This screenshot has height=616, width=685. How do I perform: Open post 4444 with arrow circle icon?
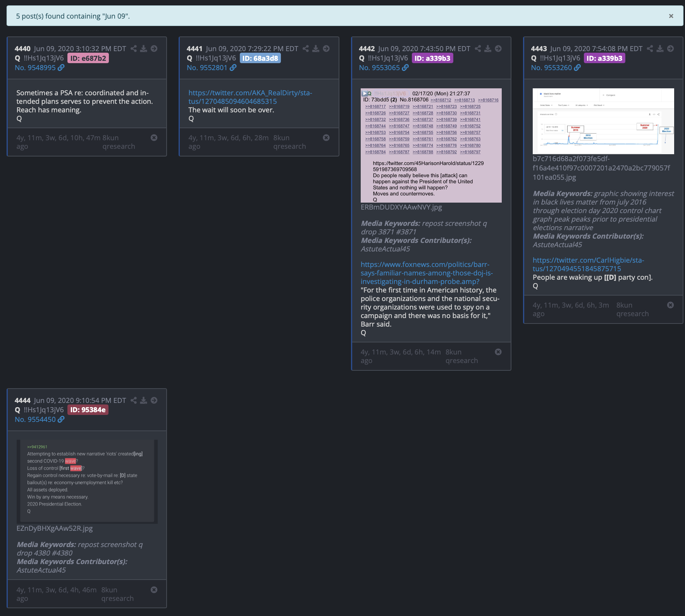154,400
